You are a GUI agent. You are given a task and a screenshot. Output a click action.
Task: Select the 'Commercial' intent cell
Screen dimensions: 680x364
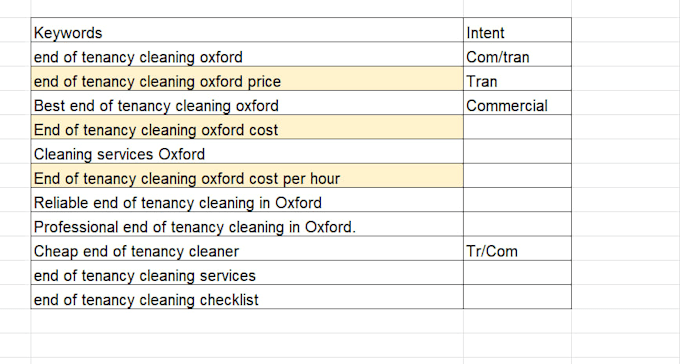(x=517, y=103)
